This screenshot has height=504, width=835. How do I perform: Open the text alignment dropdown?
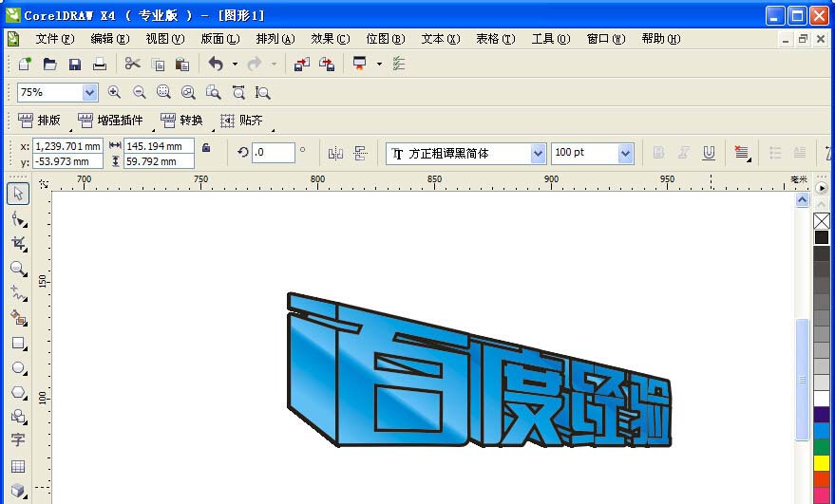742,153
